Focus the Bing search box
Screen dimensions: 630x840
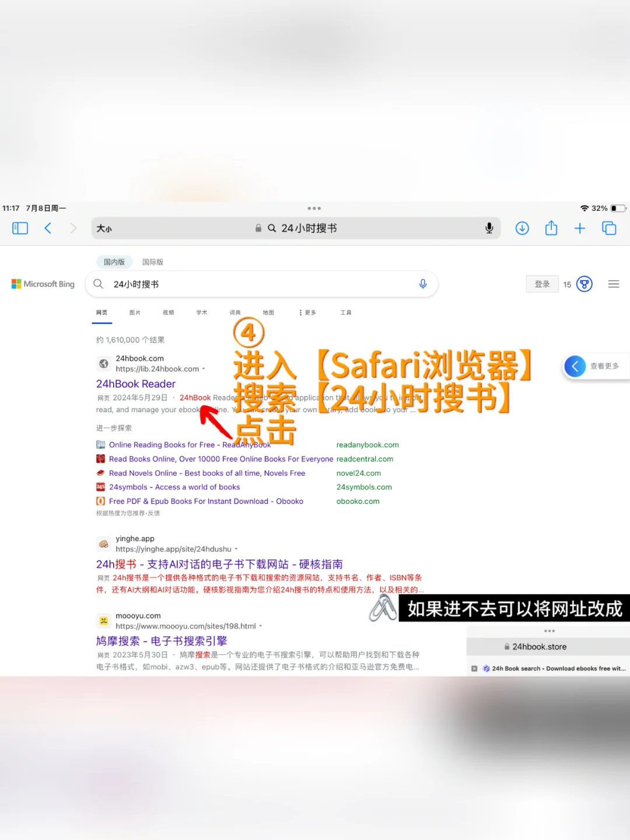[x=261, y=284]
